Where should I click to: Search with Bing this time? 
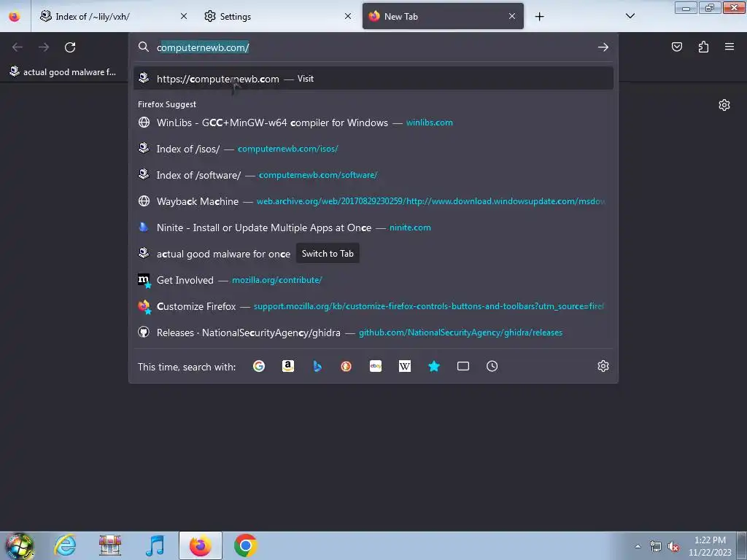[x=317, y=366]
